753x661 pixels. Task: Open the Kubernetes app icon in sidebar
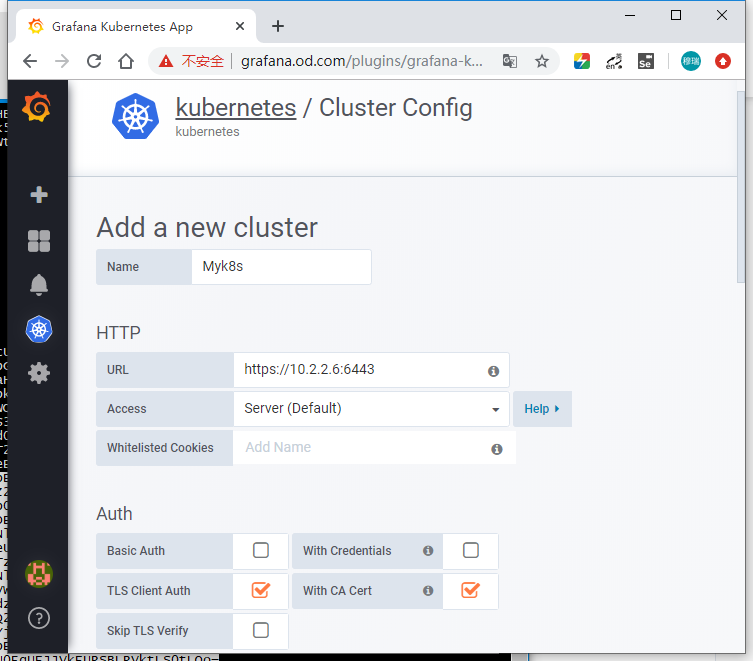(39, 329)
